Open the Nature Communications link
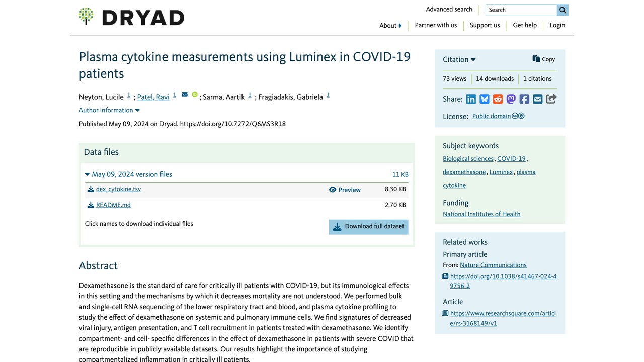 point(493,265)
